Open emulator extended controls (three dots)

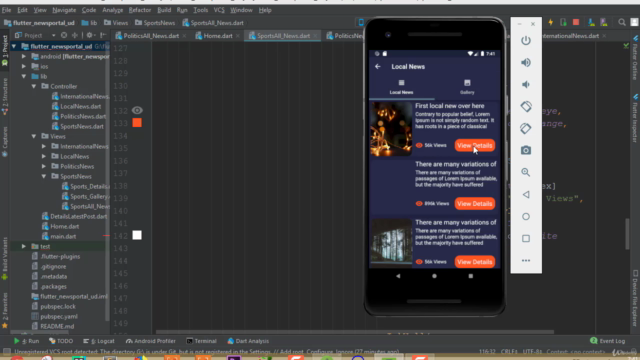click(x=526, y=260)
